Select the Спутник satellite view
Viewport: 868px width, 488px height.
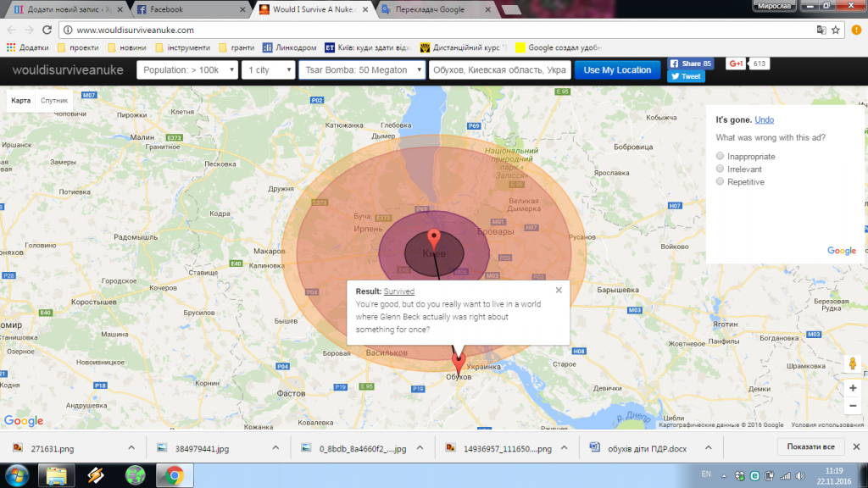click(54, 101)
